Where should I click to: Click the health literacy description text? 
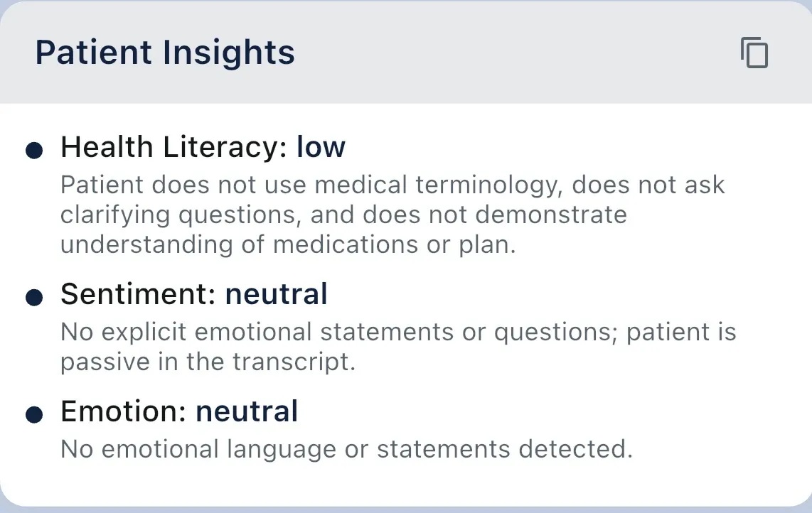(392, 214)
